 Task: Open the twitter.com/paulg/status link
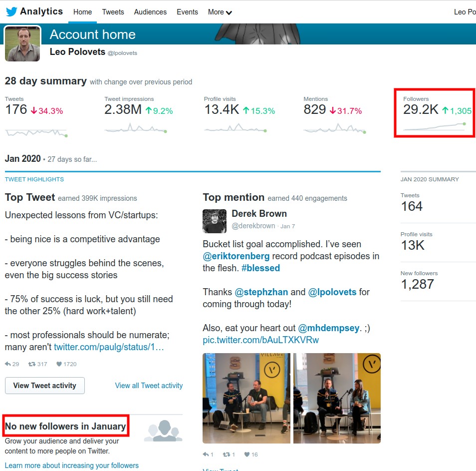pyautogui.click(x=109, y=347)
